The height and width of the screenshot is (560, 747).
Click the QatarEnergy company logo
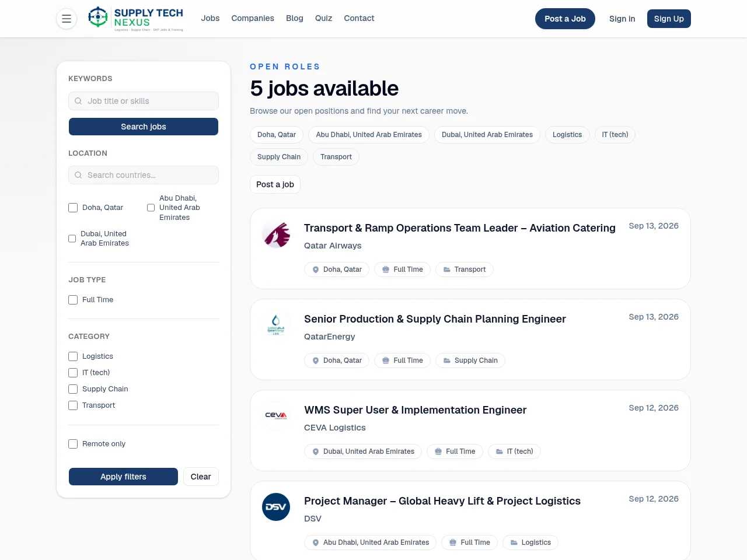pyautogui.click(x=276, y=325)
